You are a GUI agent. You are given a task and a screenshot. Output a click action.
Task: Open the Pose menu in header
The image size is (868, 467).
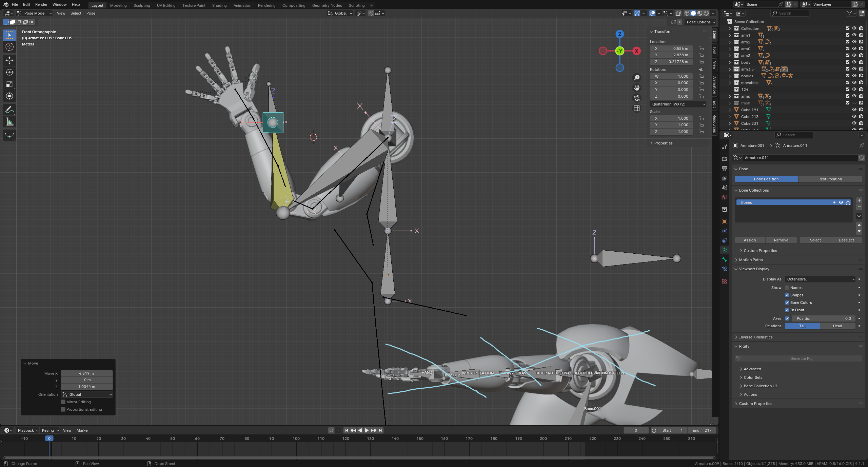pos(91,13)
